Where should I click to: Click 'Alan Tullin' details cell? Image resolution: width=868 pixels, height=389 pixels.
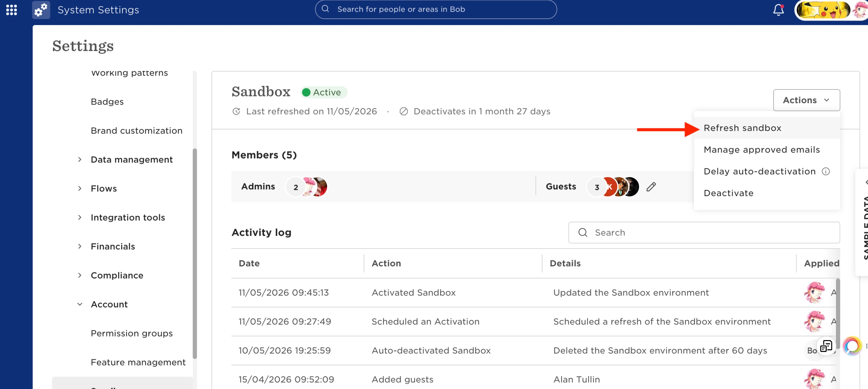[577, 379]
